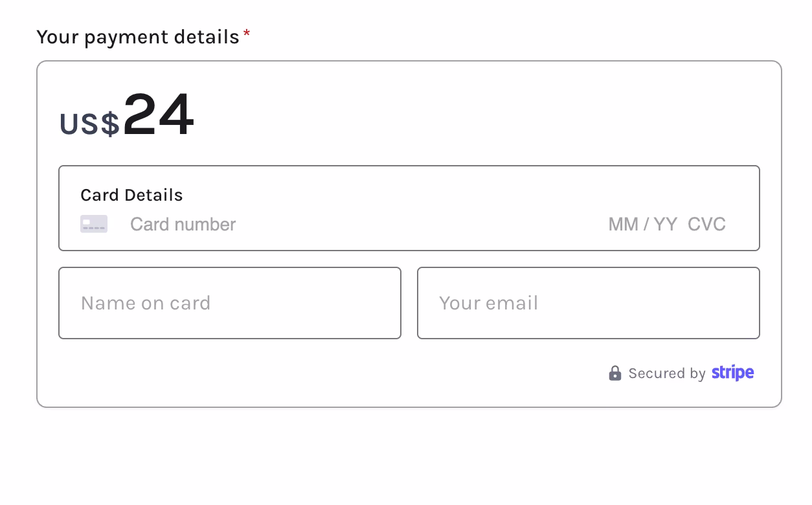812x505 pixels.
Task: Click the large 24 amount
Action: (159, 115)
